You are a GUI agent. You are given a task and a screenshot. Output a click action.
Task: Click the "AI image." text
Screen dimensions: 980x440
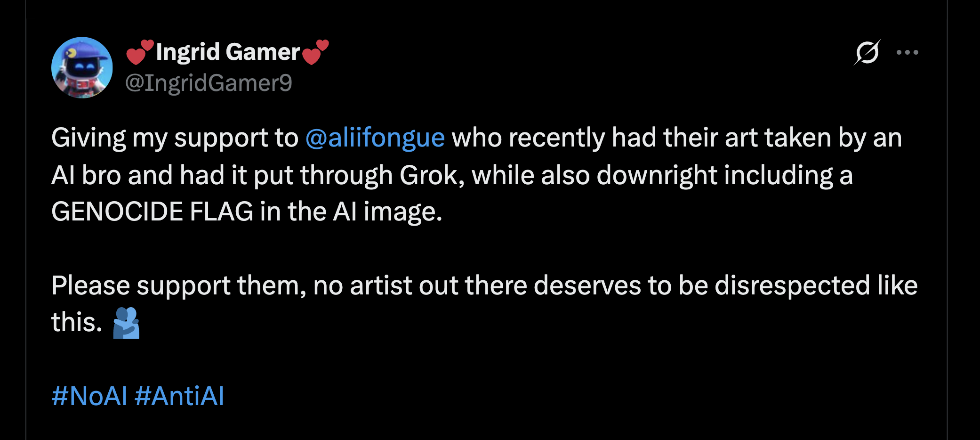tap(387, 212)
